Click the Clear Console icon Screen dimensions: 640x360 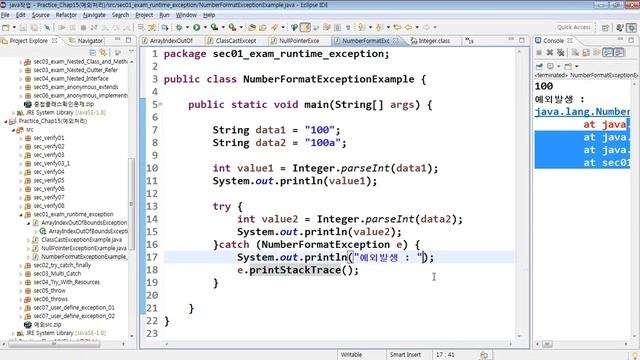tap(575, 53)
